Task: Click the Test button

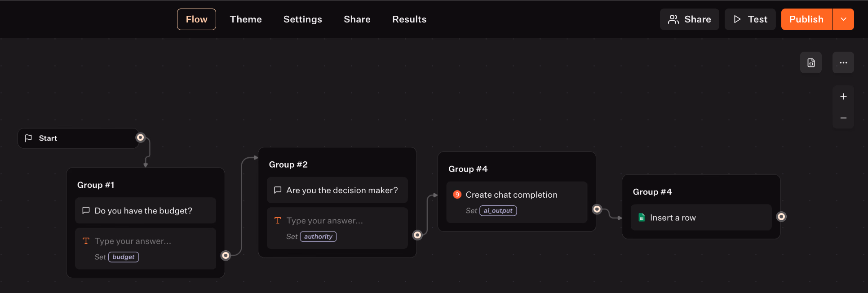Action: 750,19
